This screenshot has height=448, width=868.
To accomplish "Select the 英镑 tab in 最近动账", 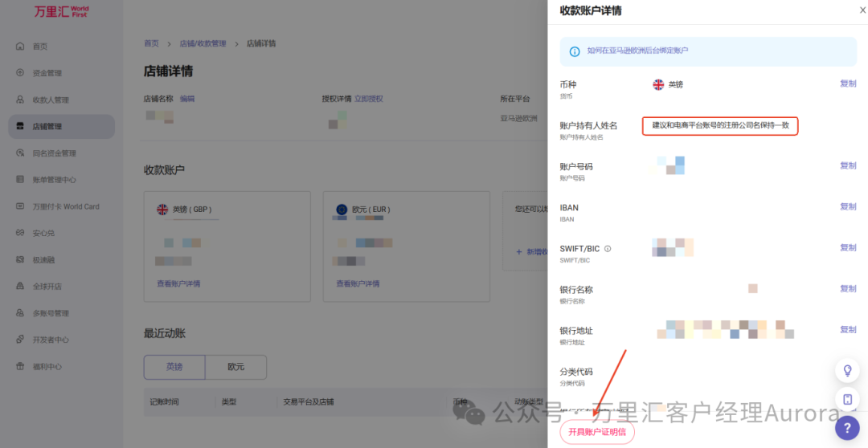I will [x=174, y=367].
